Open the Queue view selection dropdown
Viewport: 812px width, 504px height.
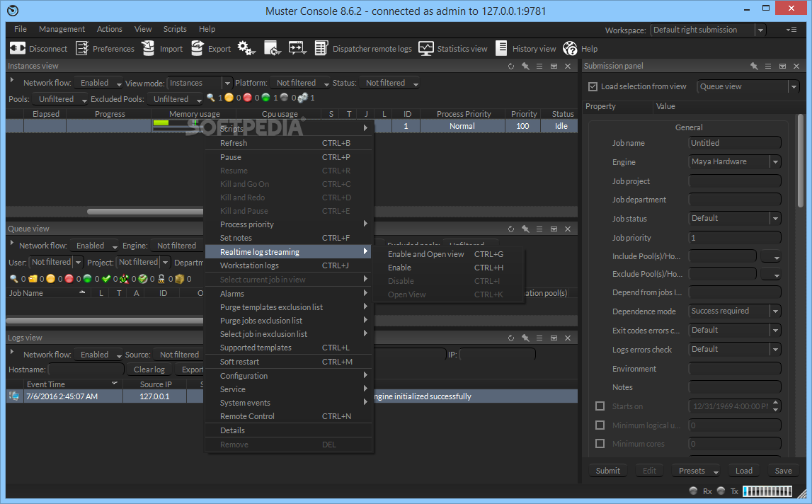[748, 86]
